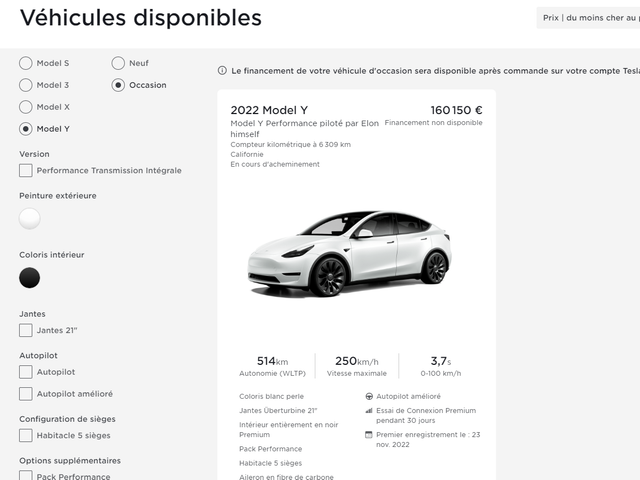Click the financing info icon

pyautogui.click(x=222, y=71)
